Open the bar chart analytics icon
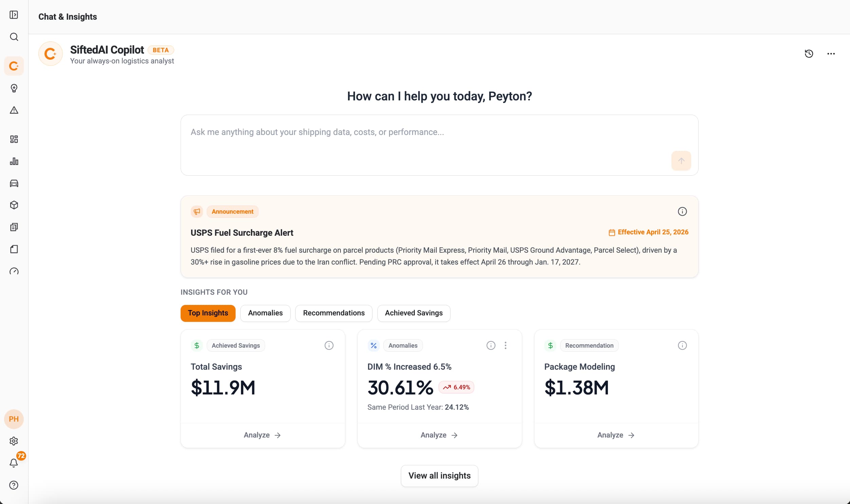Viewport: 850px width, 504px height. coord(14,161)
